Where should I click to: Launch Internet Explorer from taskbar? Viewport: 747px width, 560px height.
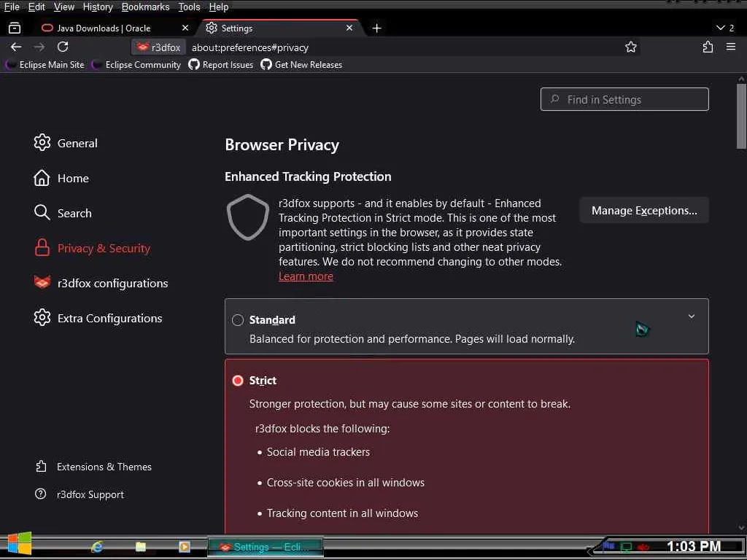[x=97, y=547]
